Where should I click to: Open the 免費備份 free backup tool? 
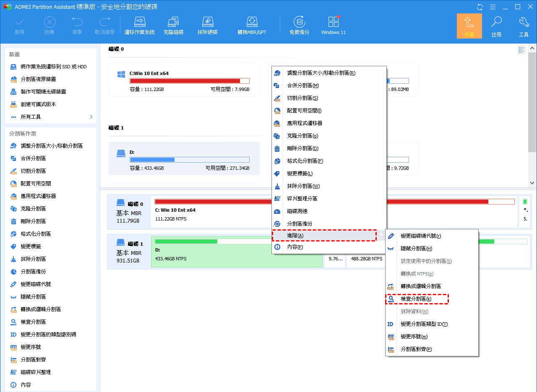tap(299, 26)
